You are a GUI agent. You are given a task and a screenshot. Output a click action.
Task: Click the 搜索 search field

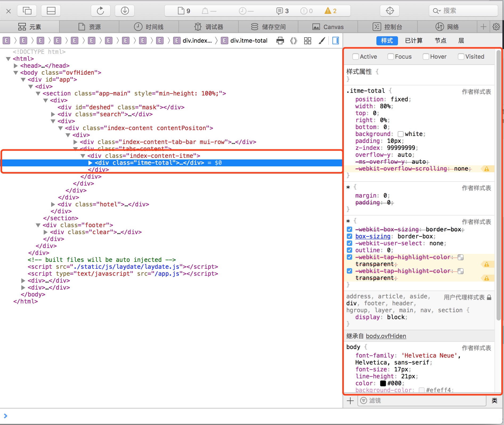tap(463, 11)
